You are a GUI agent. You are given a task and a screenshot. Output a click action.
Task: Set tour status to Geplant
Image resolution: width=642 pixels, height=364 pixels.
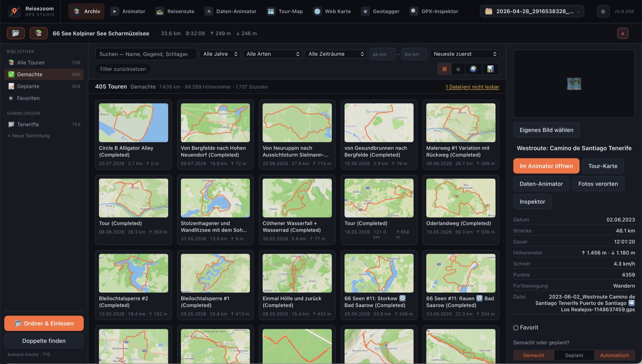[x=574, y=355]
